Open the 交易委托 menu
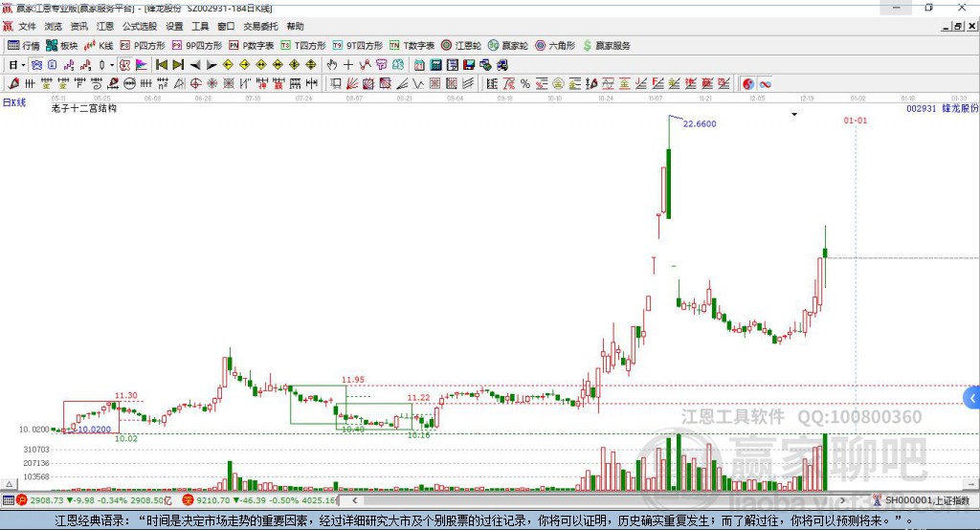 tap(260, 27)
